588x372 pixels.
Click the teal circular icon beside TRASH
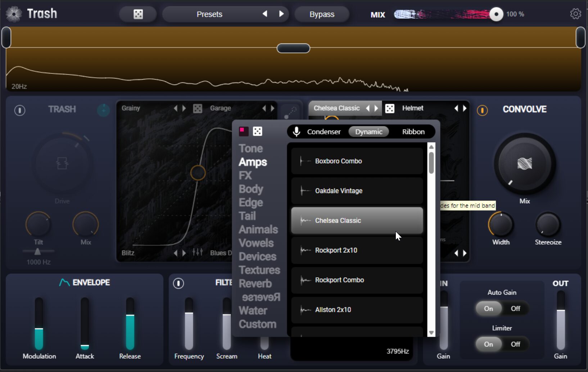pyautogui.click(x=103, y=110)
